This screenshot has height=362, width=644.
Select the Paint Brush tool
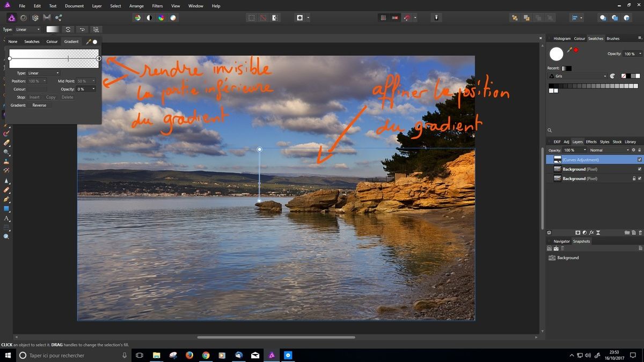[x=7, y=134]
